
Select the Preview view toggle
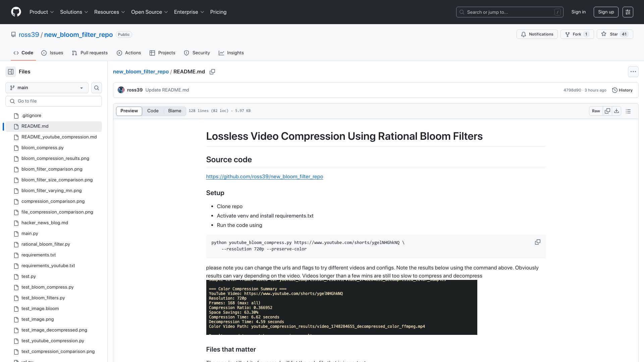(129, 111)
